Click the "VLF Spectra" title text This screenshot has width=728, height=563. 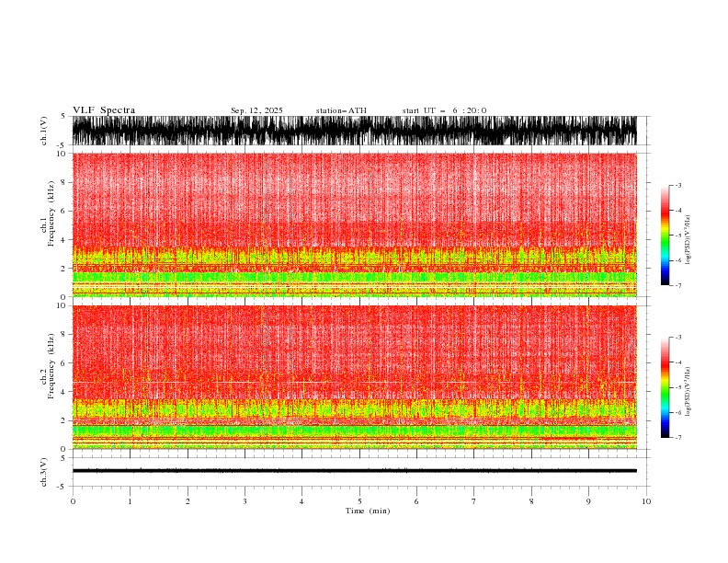[x=104, y=110]
